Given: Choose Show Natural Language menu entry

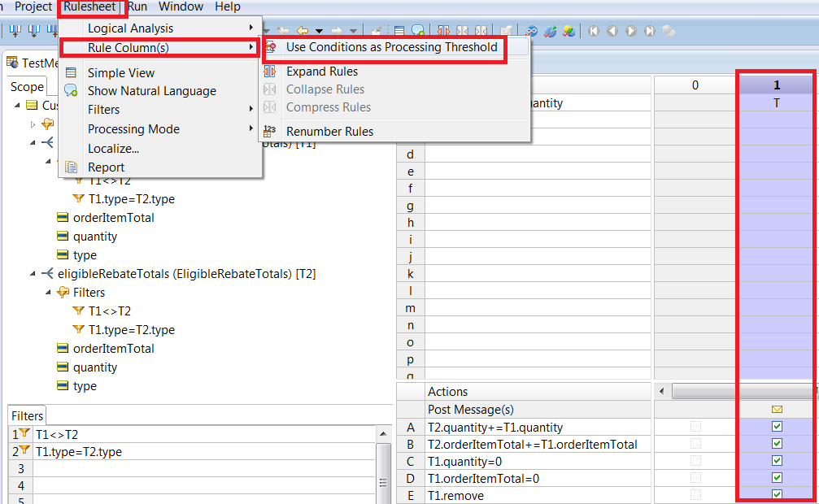Looking at the screenshot, I should pos(152,91).
